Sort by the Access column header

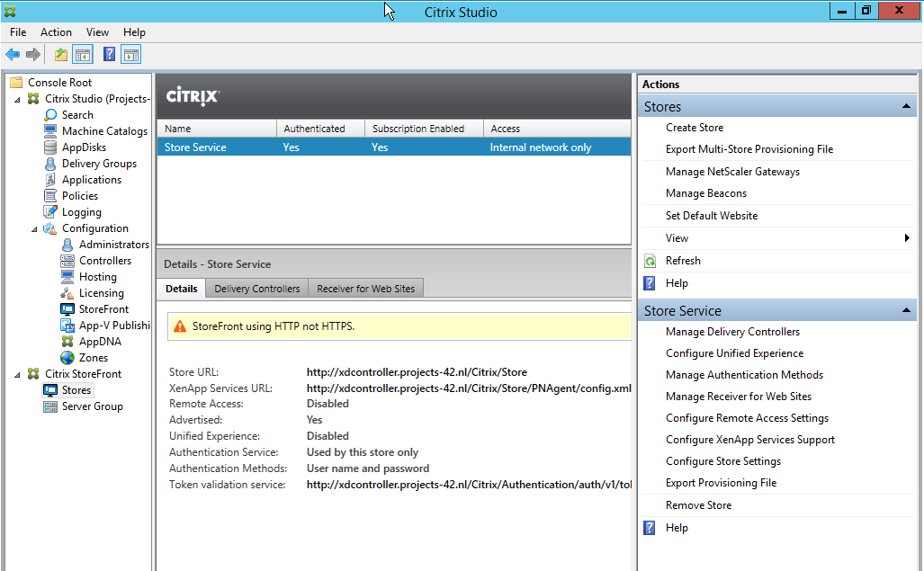[x=557, y=129]
